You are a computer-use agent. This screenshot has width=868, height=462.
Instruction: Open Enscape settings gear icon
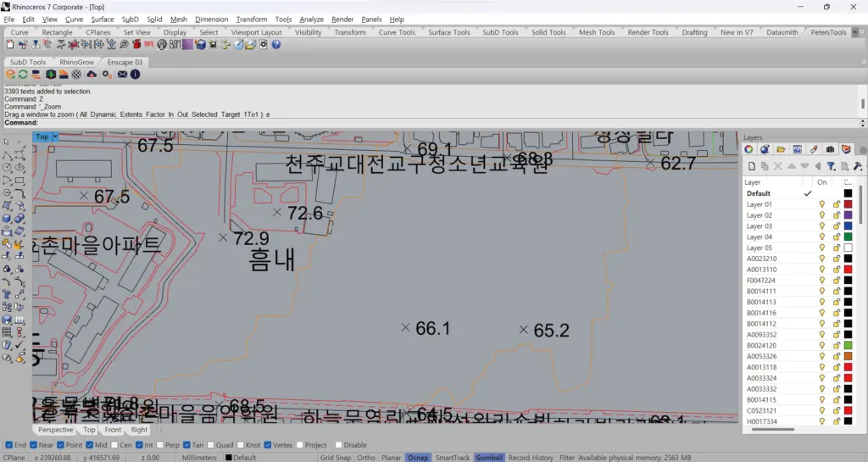[106, 74]
